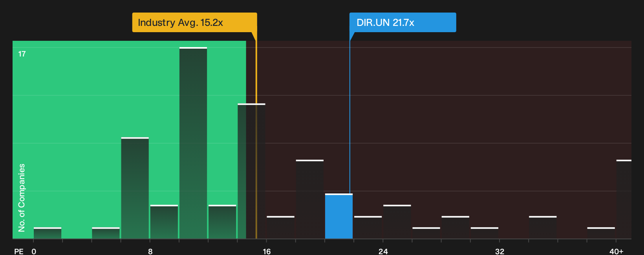Select the highlighted blue DIR.UN histogram bar
The image size is (644, 255).
pos(339,216)
